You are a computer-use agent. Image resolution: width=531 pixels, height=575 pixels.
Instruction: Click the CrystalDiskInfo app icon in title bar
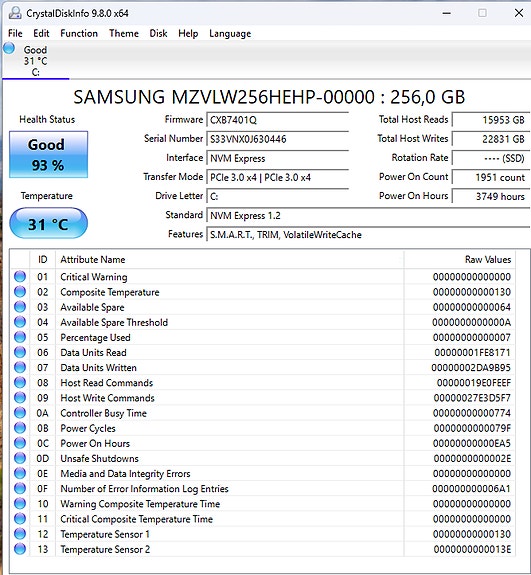(15, 13)
